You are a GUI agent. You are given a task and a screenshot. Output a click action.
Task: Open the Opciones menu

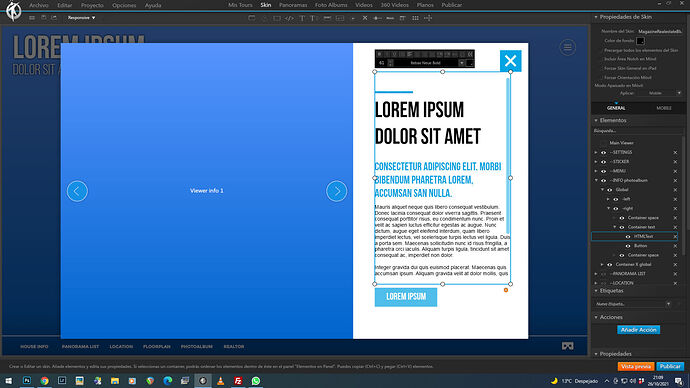[x=124, y=5]
